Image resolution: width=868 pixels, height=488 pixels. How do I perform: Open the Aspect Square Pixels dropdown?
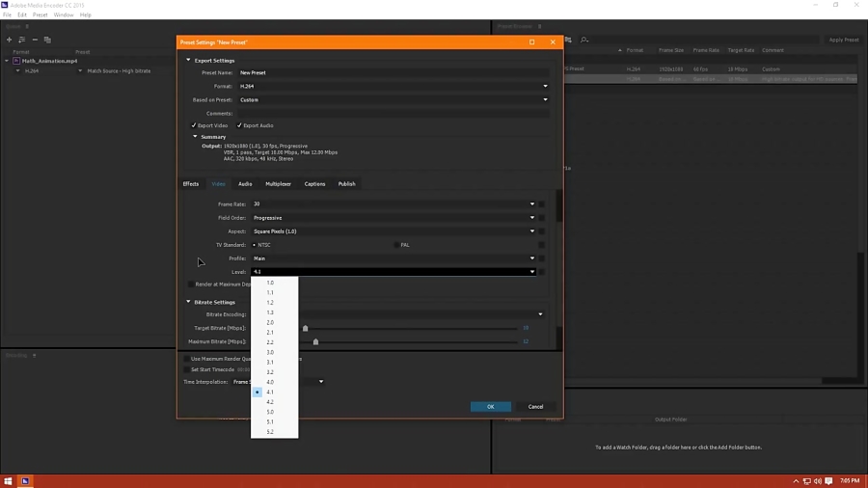pos(393,231)
